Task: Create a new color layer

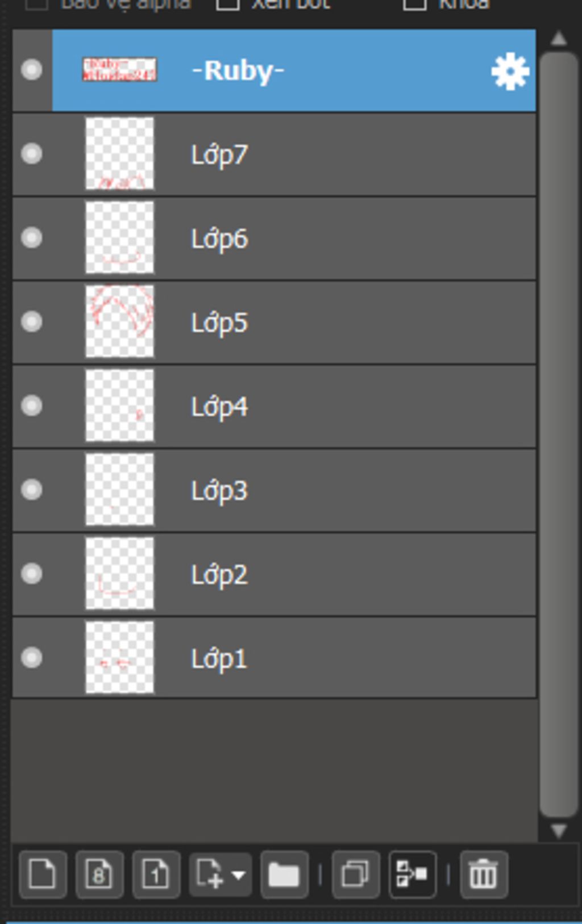Action: [43, 874]
